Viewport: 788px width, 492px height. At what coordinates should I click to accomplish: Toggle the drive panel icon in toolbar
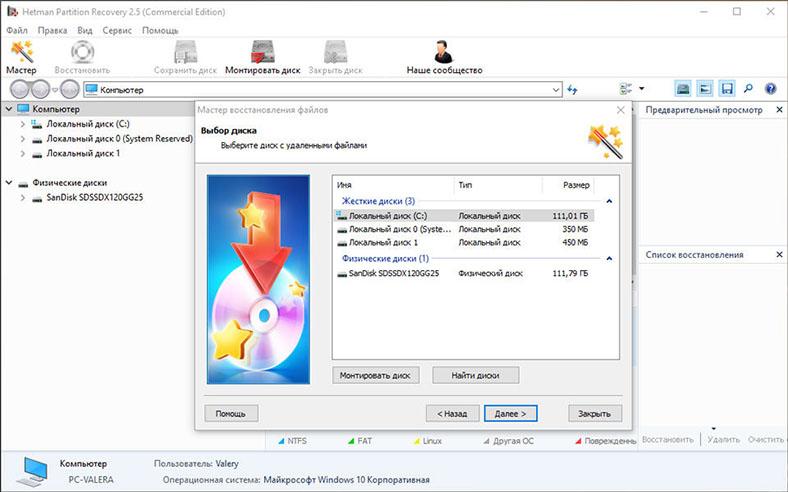682,89
